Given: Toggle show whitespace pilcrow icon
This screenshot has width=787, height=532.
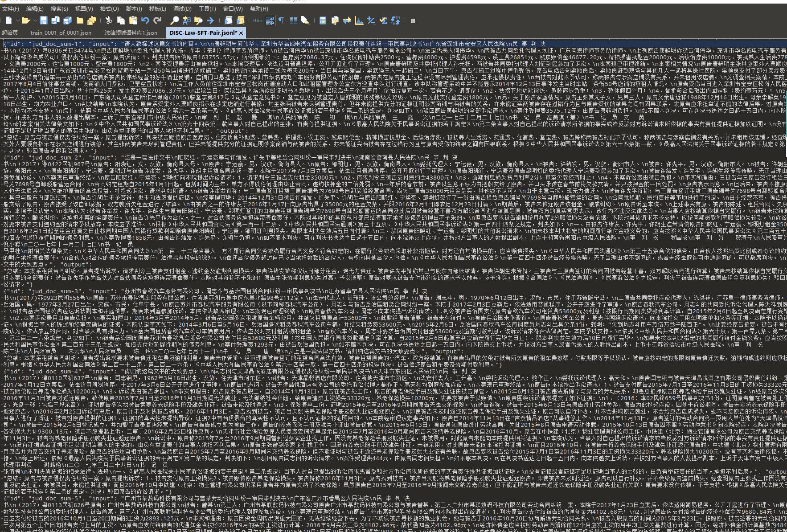Looking at the screenshot, I should 281,20.
